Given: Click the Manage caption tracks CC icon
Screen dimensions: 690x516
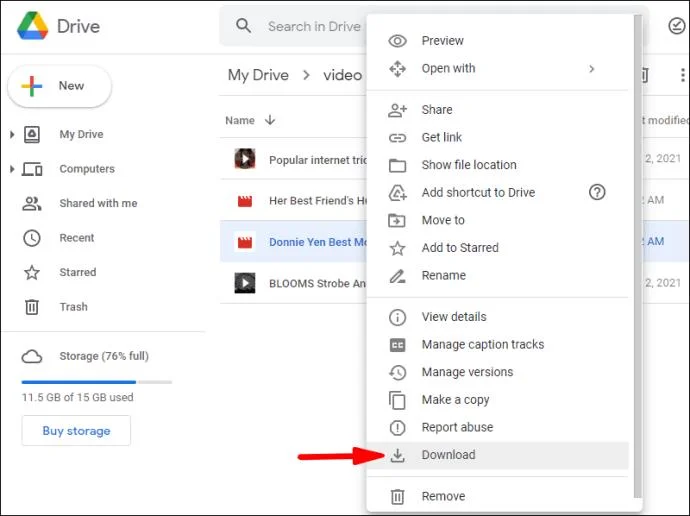Looking at the screenshot, I should [x=397, y=345].
